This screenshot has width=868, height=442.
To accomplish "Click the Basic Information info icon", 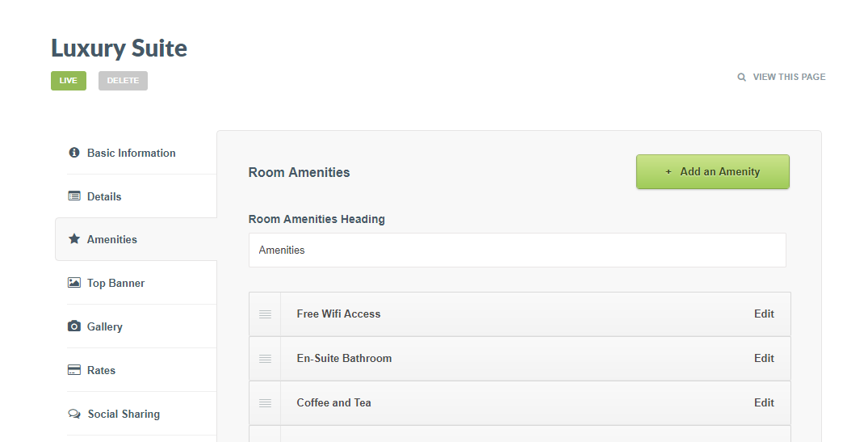I will pyautogui.click(x=74, y=153).
